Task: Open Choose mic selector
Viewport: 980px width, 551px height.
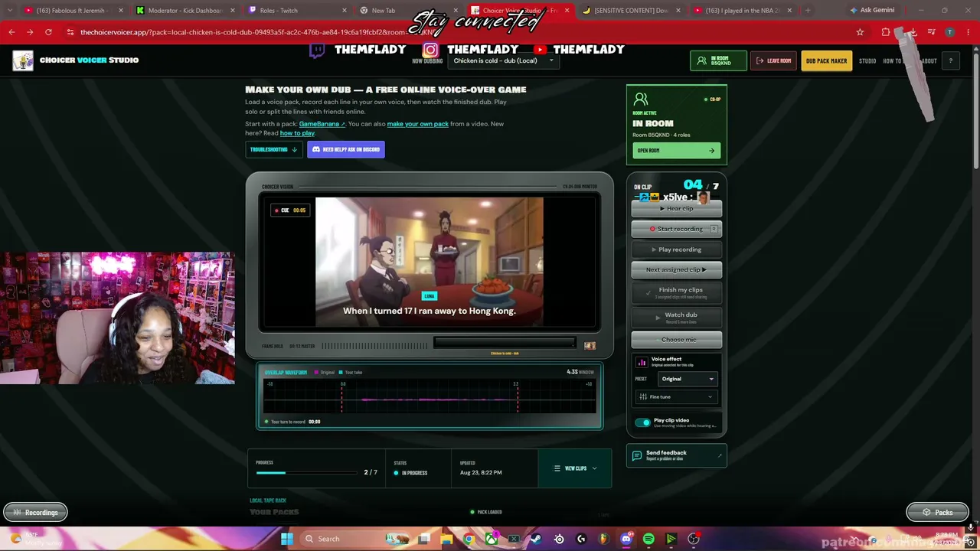Action: coord(676,340)
